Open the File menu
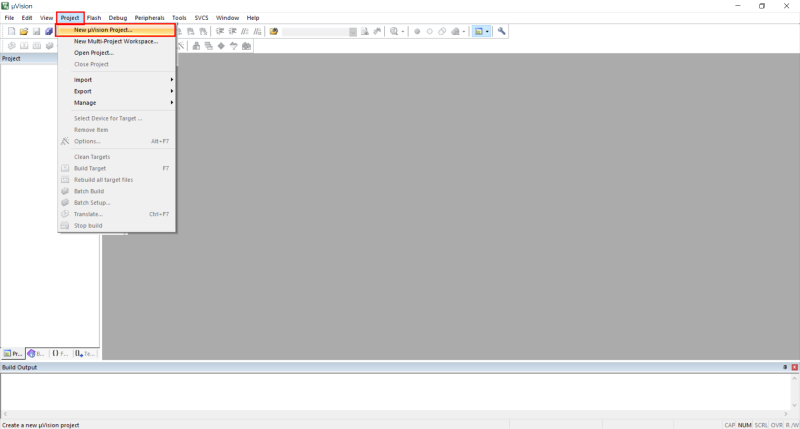Viewport: 800px width, 429px height. click(x=9, y=18)
